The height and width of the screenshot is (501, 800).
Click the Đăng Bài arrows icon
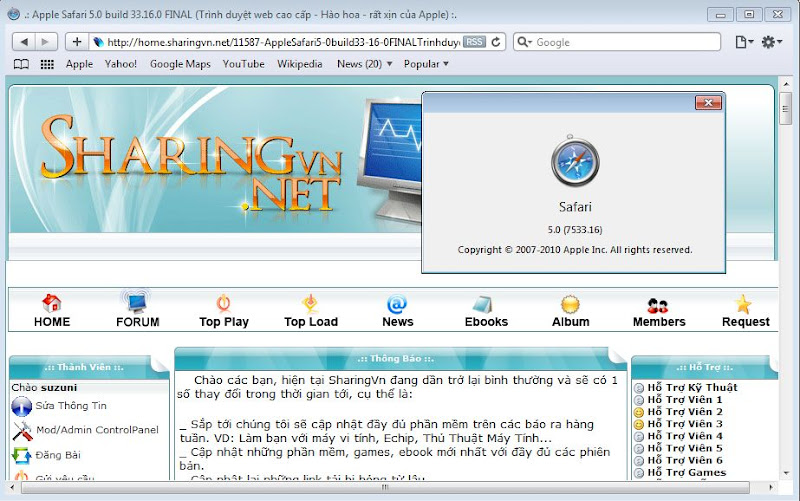(x=21, y=456)
